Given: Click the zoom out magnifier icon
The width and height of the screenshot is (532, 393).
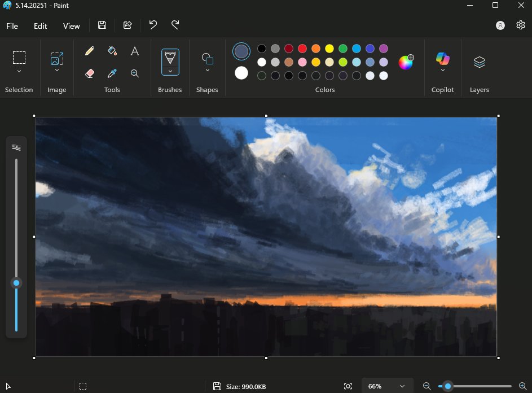Looking at the screenshot, I should tap(427, 386).
